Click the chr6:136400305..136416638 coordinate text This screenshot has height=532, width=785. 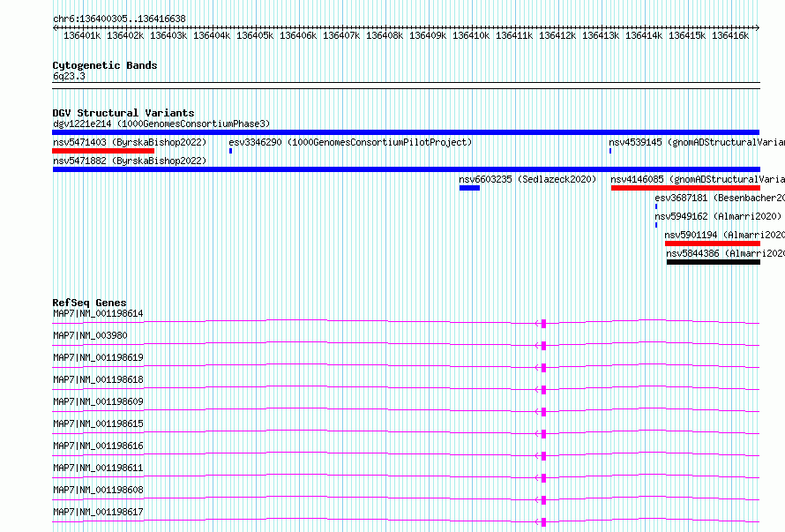click(x=119, y=19)
